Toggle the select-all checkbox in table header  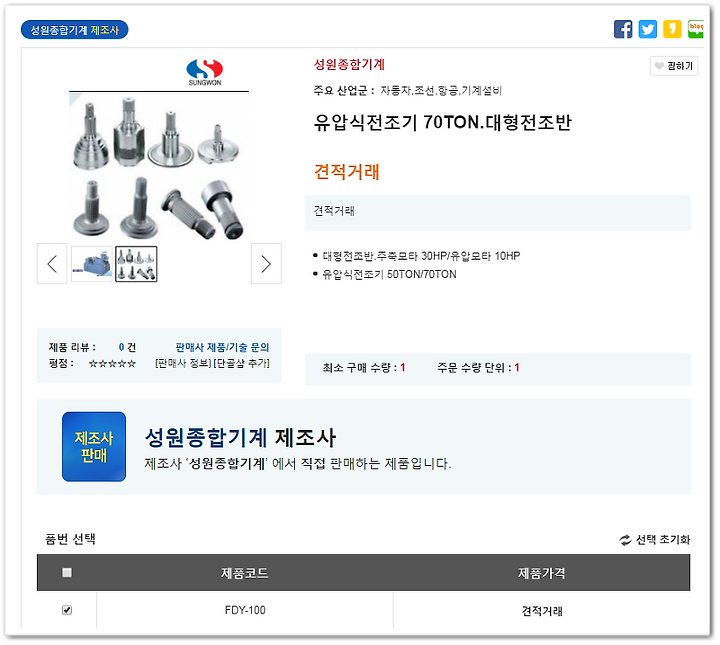coord(67,572)
